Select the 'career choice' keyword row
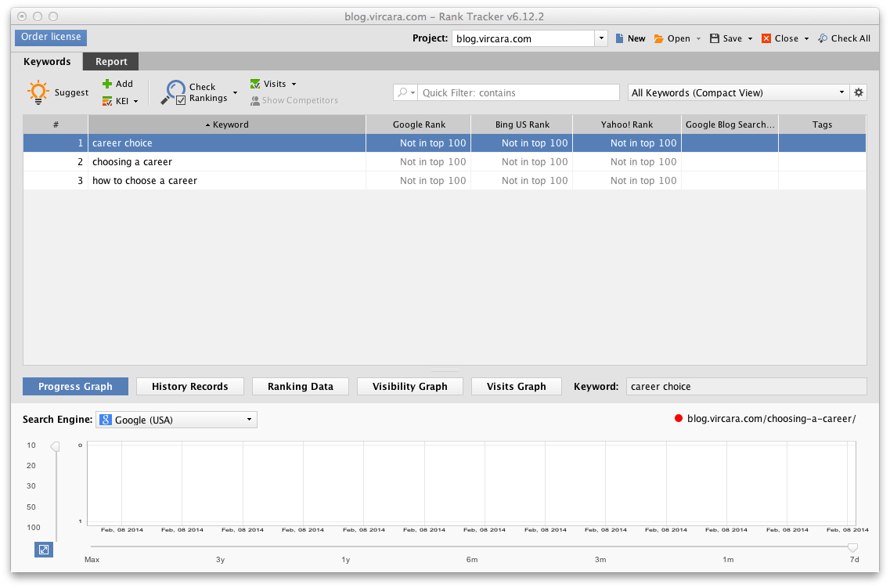890x588 pixels. point(445,143)
